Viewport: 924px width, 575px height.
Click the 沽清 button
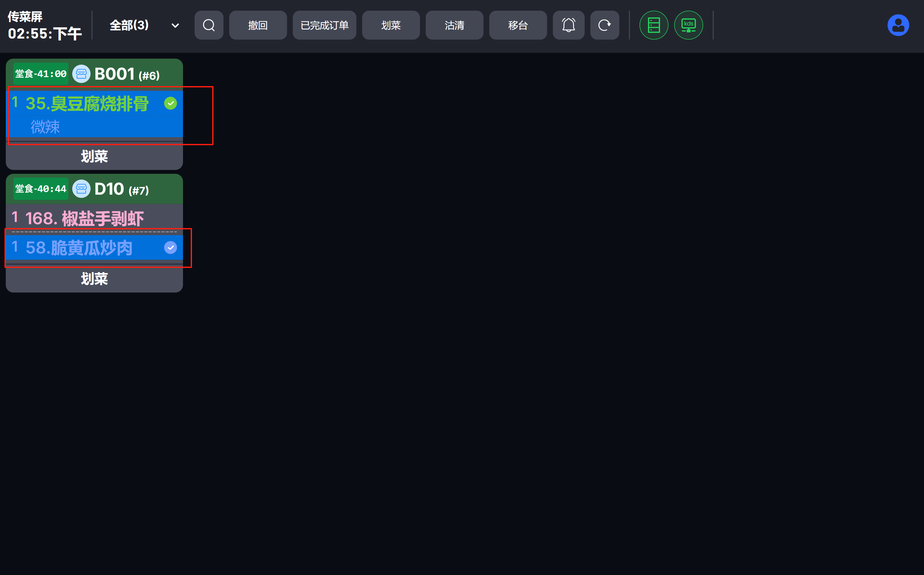[454, 25]
